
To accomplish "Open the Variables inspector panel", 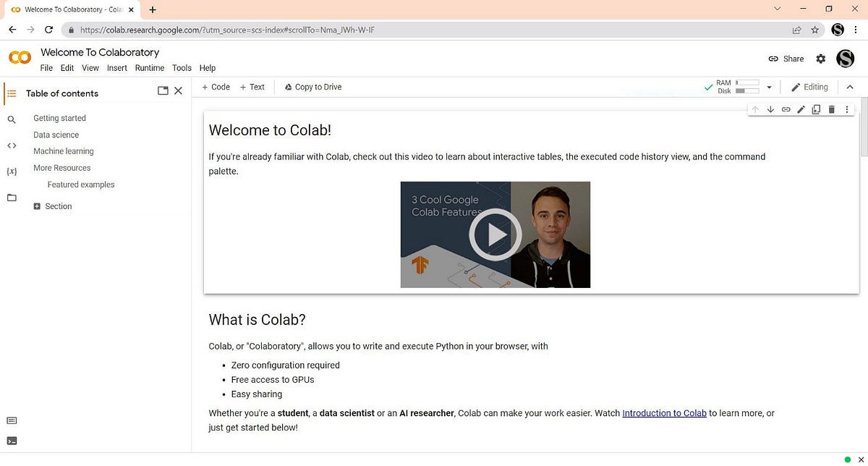I will click(x=12, y=171).
